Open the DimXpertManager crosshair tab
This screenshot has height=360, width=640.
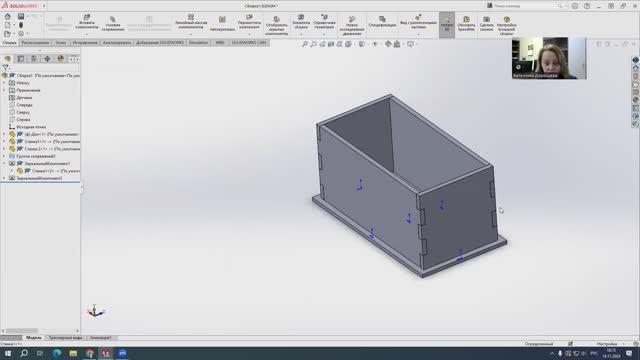[47, 59]
